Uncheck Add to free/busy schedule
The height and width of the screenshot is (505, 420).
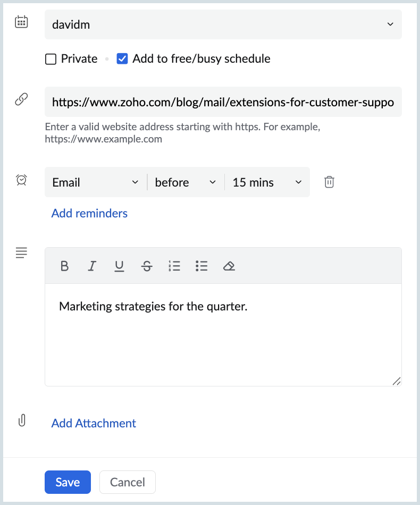(x=122, y=59)
